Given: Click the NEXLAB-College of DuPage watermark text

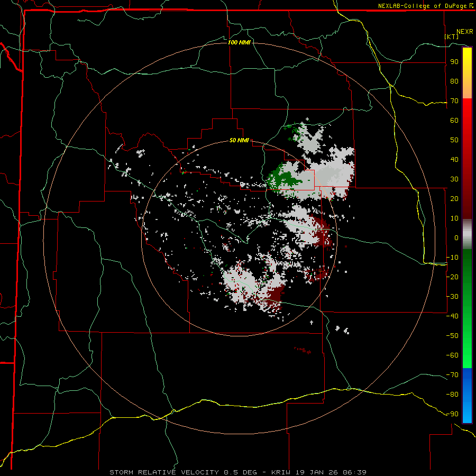Looking at the screenshot, I should (426, 6).
